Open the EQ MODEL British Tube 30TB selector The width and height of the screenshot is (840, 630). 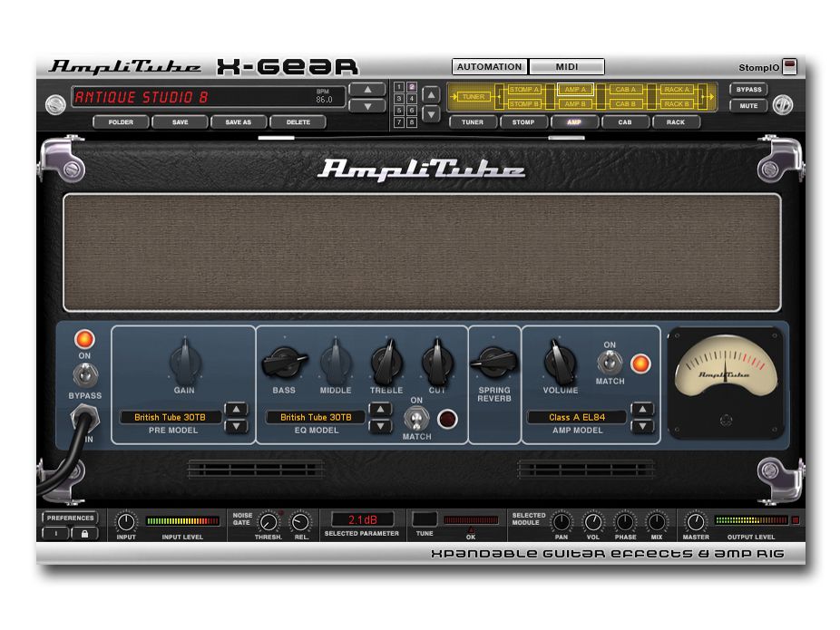tap(316, 417)
